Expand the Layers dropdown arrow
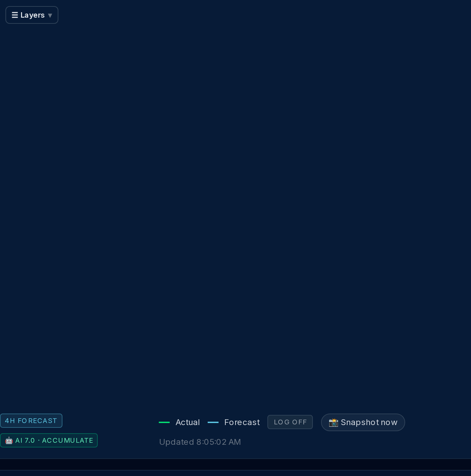The image size is (471, 476). (x=50, y=15)
